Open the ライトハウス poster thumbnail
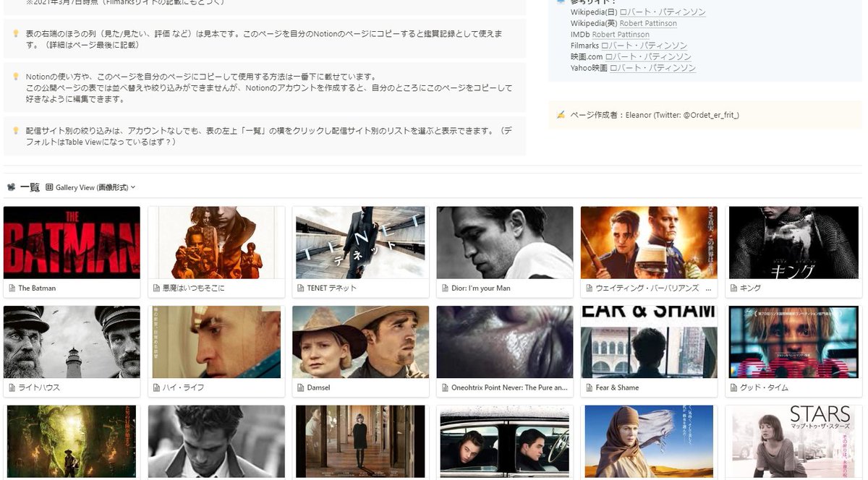This screenshot has width=868, height=480. click(72, 342)
